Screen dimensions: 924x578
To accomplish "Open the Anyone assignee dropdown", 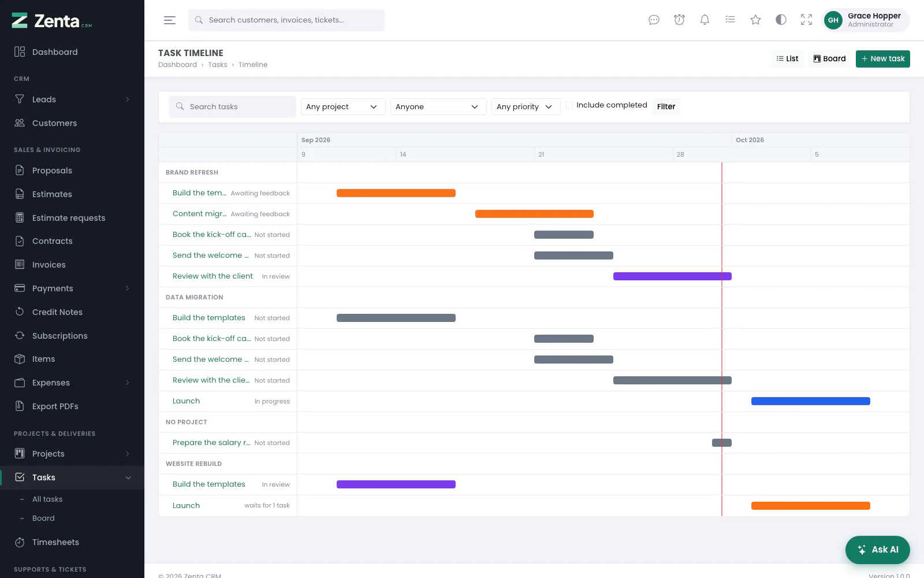I will [x=438, y=107].
